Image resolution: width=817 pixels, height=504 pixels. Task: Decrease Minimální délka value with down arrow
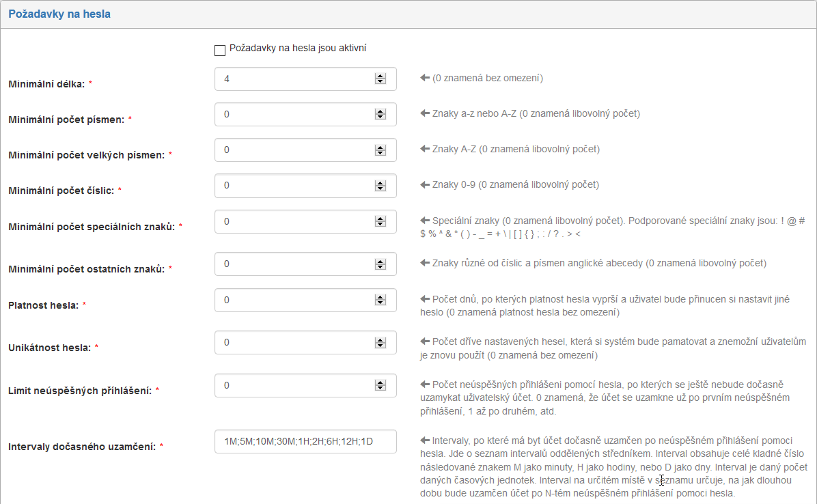click(x=380, y=82)
